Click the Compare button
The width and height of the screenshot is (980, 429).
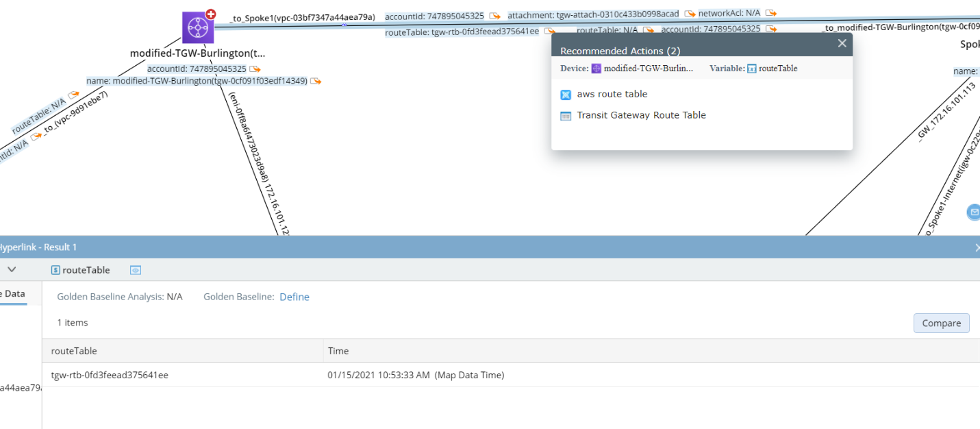point(941,323)
